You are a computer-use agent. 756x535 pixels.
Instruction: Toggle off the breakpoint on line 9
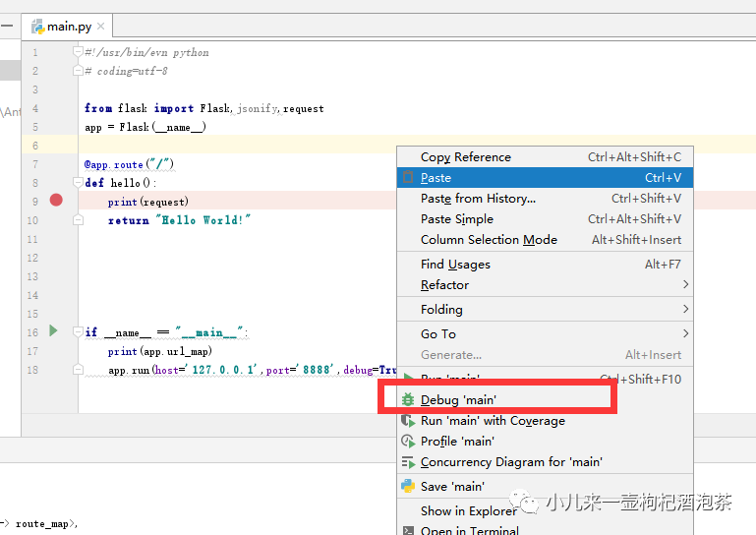pos(56,201)
